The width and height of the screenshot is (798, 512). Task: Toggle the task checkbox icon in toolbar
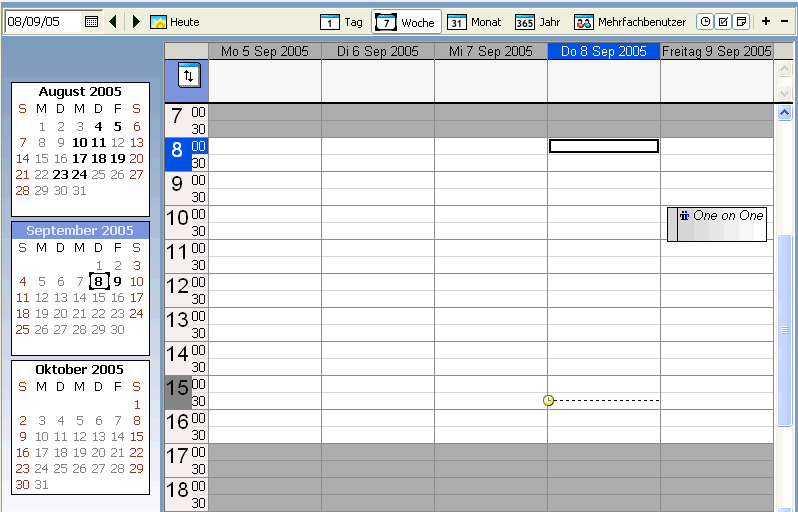(723, 22)
